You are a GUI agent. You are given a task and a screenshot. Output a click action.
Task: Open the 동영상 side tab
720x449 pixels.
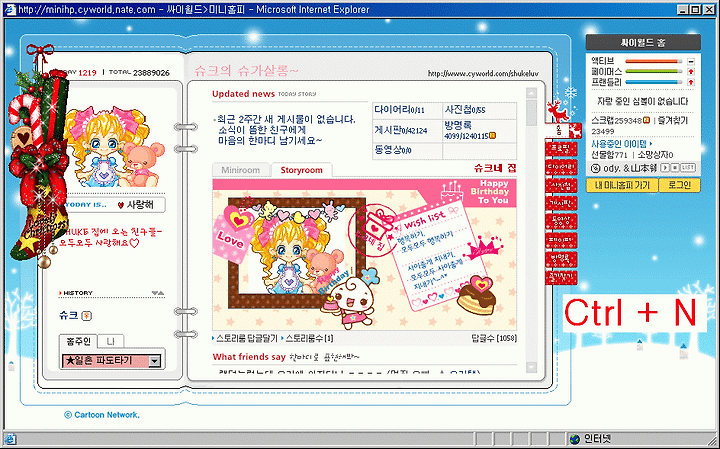point(561,222)
